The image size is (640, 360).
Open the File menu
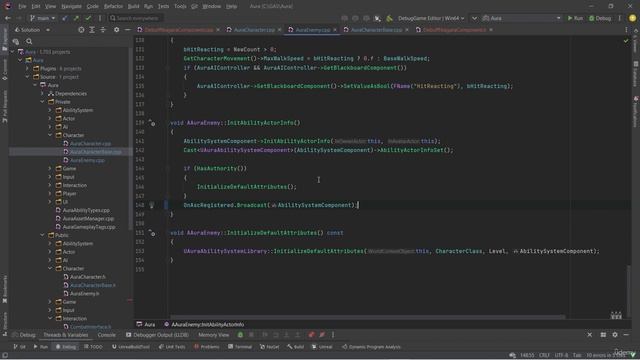pos(22,7)
